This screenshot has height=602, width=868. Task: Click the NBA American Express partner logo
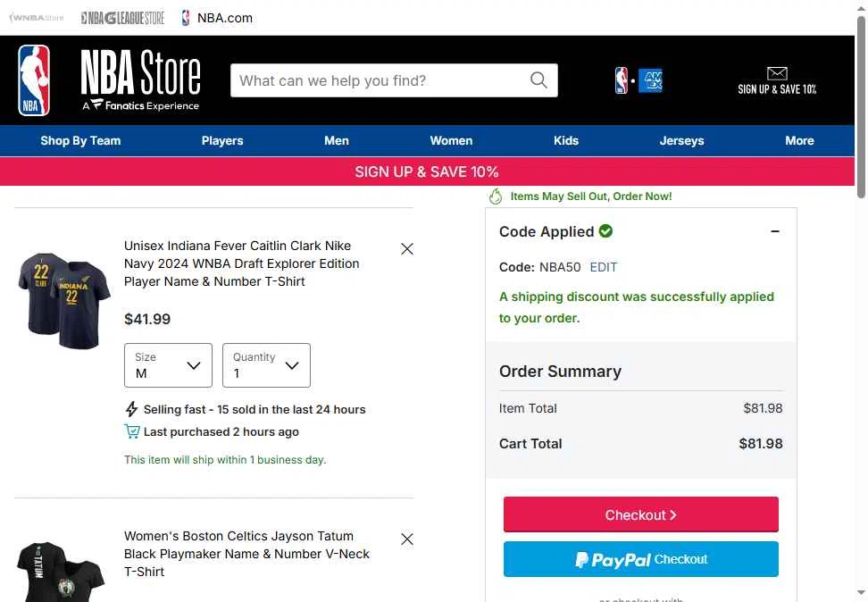click(638, 80)
